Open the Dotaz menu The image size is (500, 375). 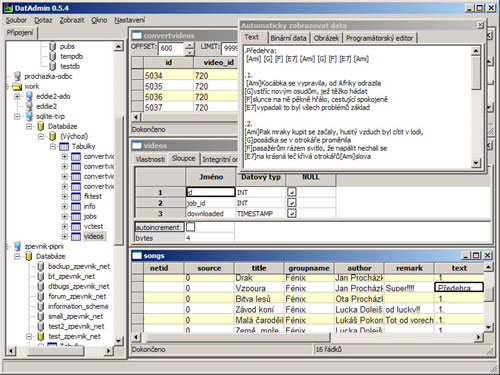(43, 20)
